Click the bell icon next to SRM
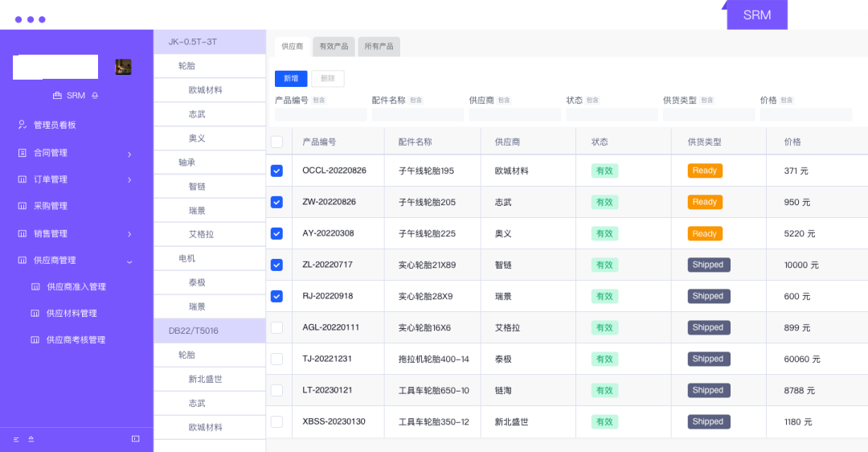 coord(95,96)
